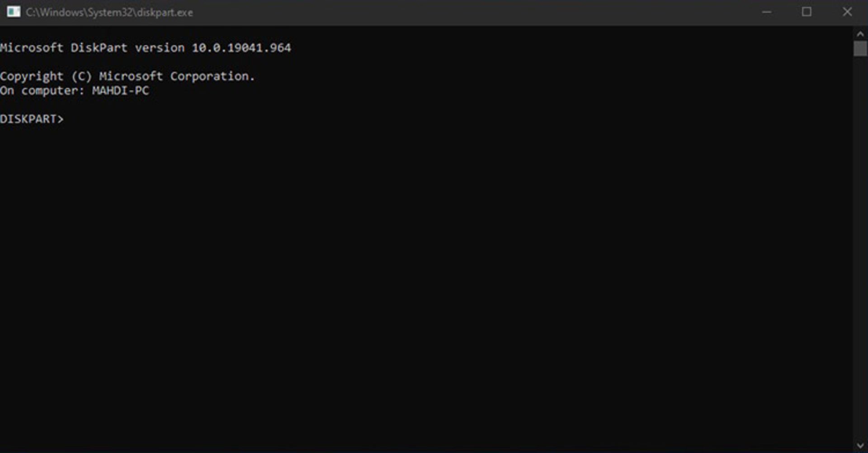Viewport: 868px width, 453px height.
Task: Click the "(C)" symbol in the copyright line
Action: point(81,76)
